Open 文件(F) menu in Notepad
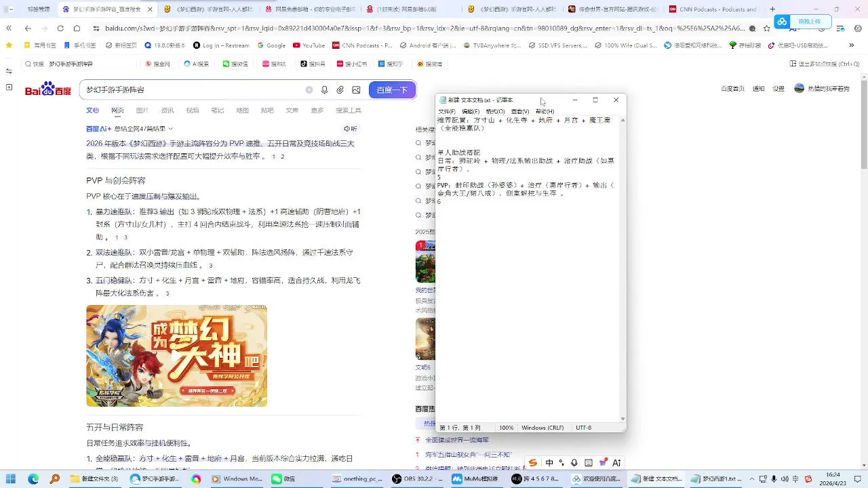The image size is (868, 488). [447, 111]
